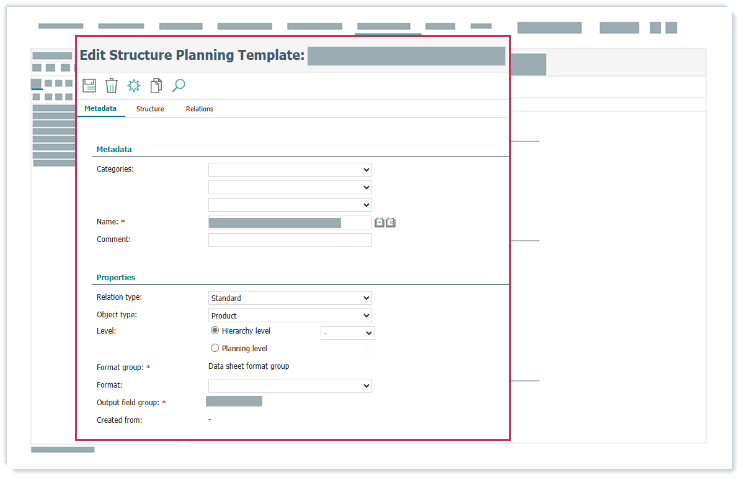
Task: Click the Copy template icon
Action: [x=156, y=86]
